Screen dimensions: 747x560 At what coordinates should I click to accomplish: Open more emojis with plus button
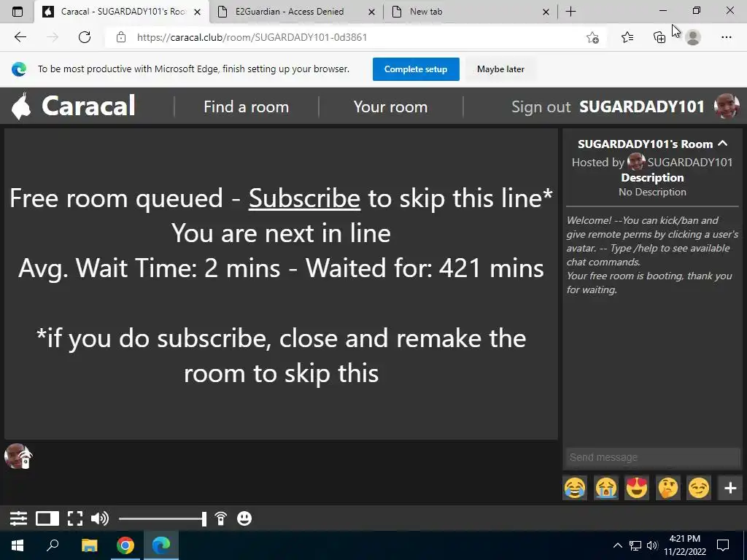[x=729, y=488]
